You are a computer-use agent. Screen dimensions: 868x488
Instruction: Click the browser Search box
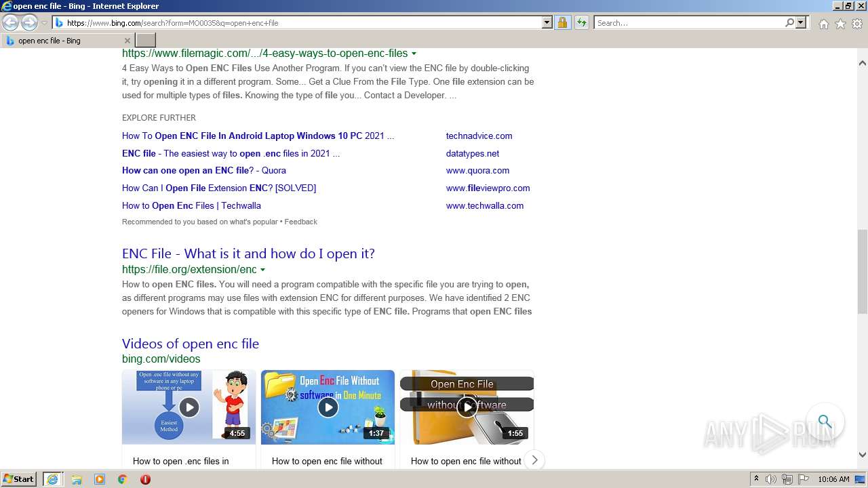(x=689, y=23)
